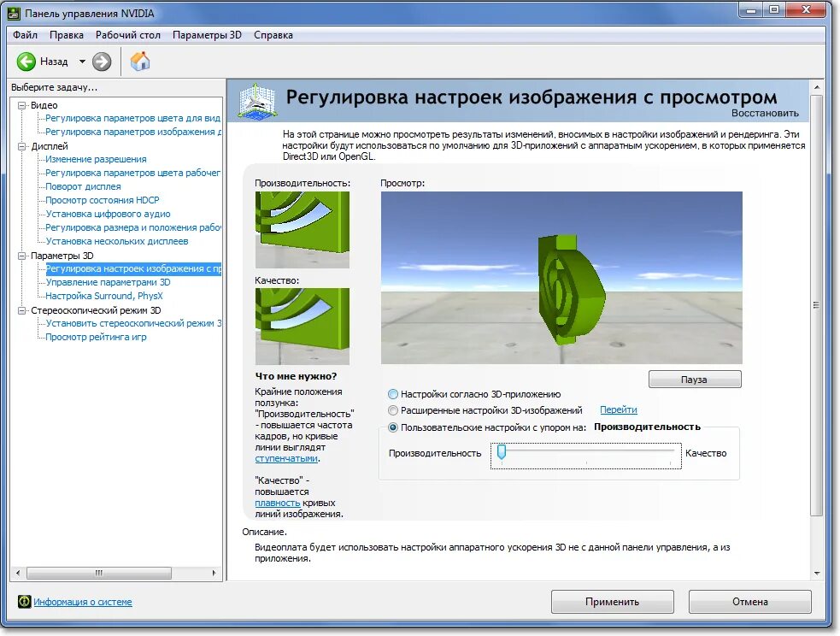
Task: Click the task tree horizontal scrollbar thumb
Action: (99, 573)
